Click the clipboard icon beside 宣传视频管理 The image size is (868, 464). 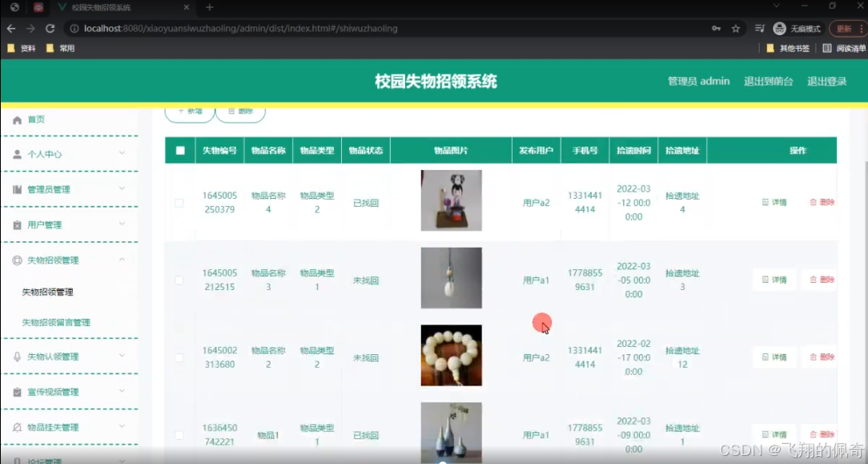tap(17, 392)
